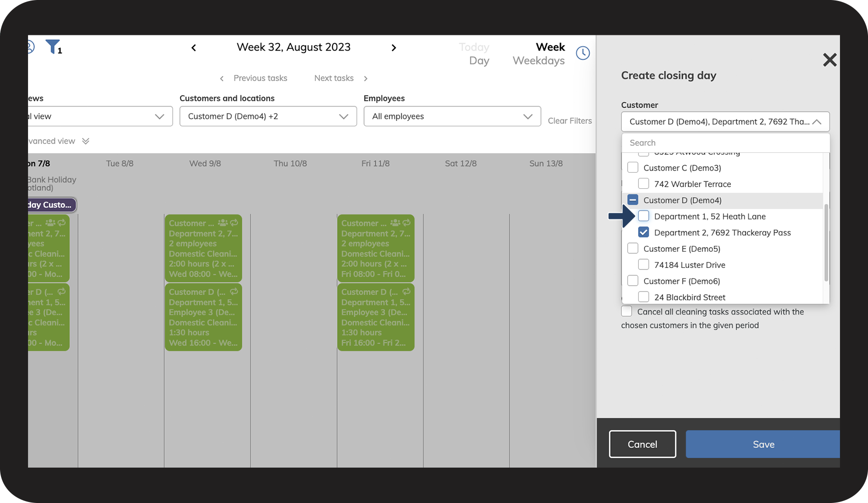This screenshot has height=503, width=868.
Task: Open Customers and locations dropdown
Action: pyautogui.click(x=268, y=117)
